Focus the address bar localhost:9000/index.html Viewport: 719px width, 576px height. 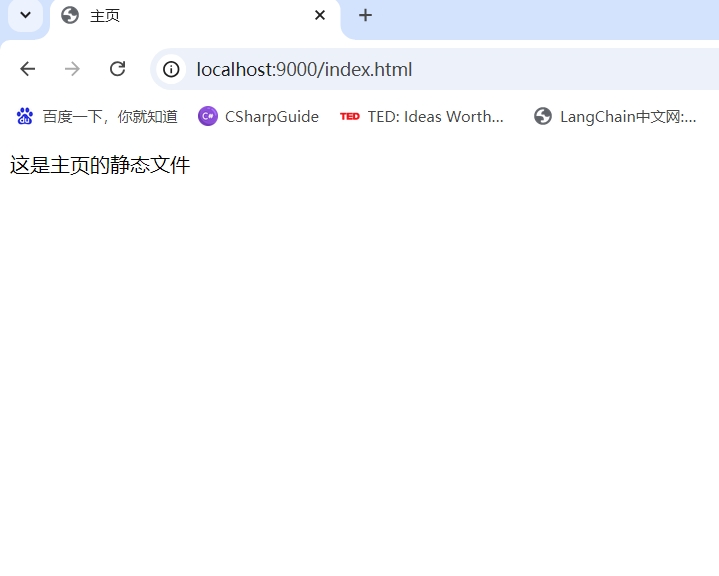435,69
